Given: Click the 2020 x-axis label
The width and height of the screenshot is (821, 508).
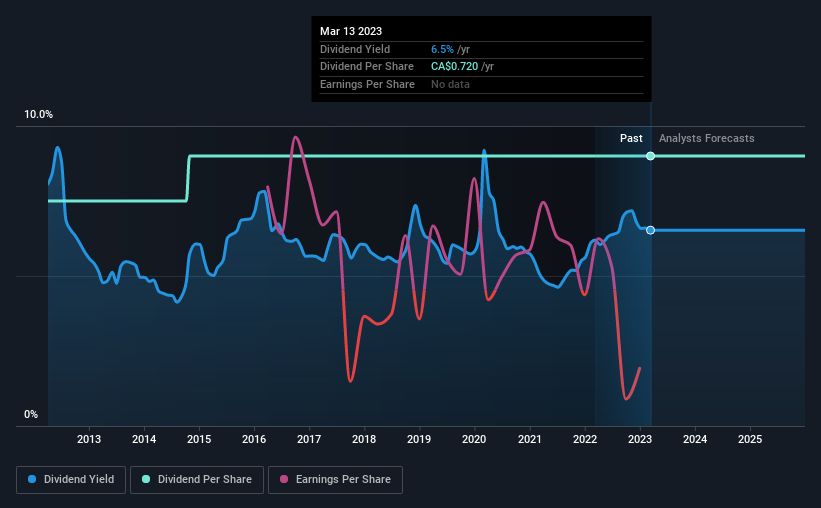Looking at the screenshot, I should pyautogui.click(x=474, y=439).
